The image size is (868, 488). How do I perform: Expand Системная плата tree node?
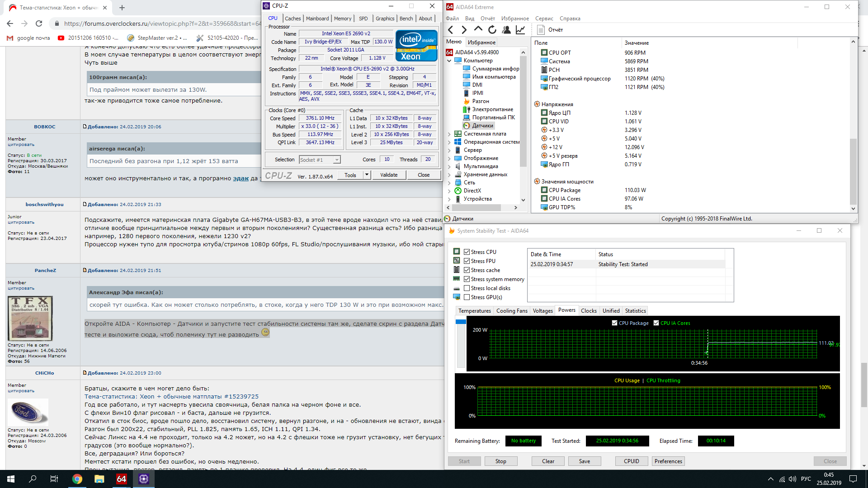(x=449, y=134)
